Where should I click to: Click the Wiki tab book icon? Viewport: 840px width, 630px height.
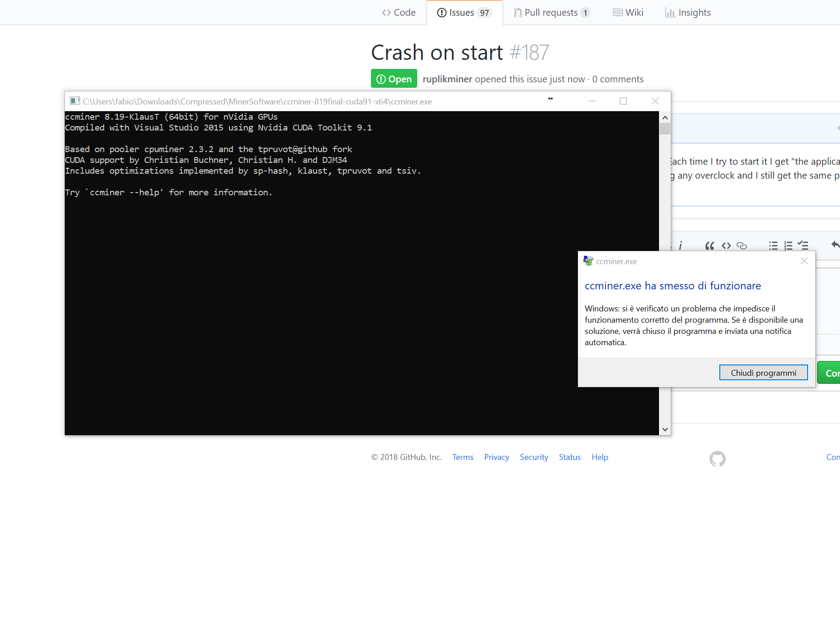618,13
